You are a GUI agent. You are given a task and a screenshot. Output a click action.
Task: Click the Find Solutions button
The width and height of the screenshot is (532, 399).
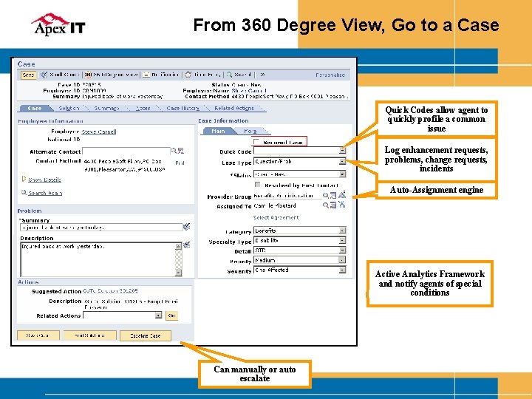click(x=90, y=335)
